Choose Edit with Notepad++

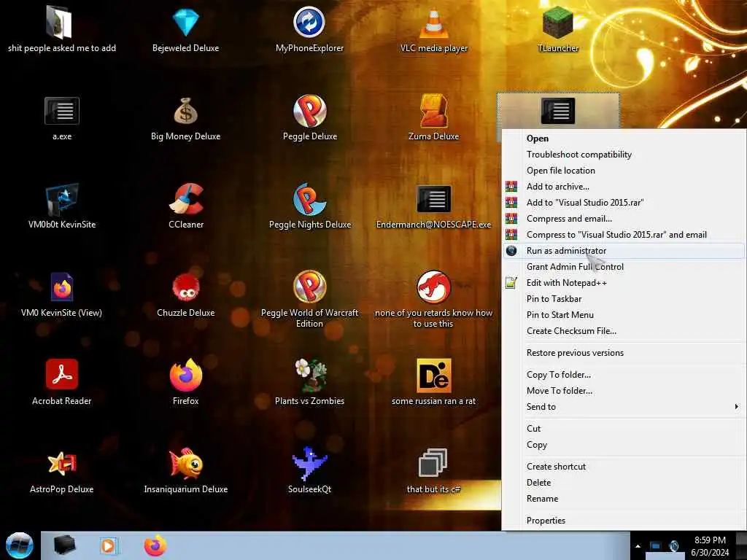624,283
